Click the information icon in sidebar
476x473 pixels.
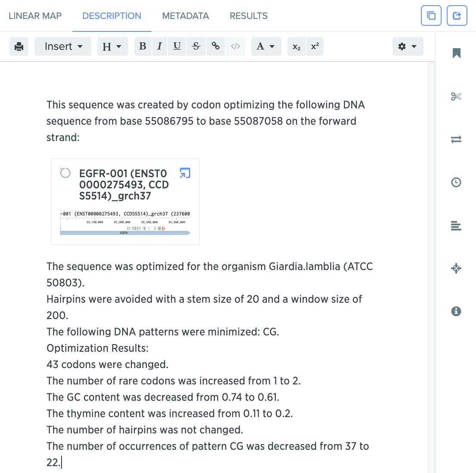456,311
